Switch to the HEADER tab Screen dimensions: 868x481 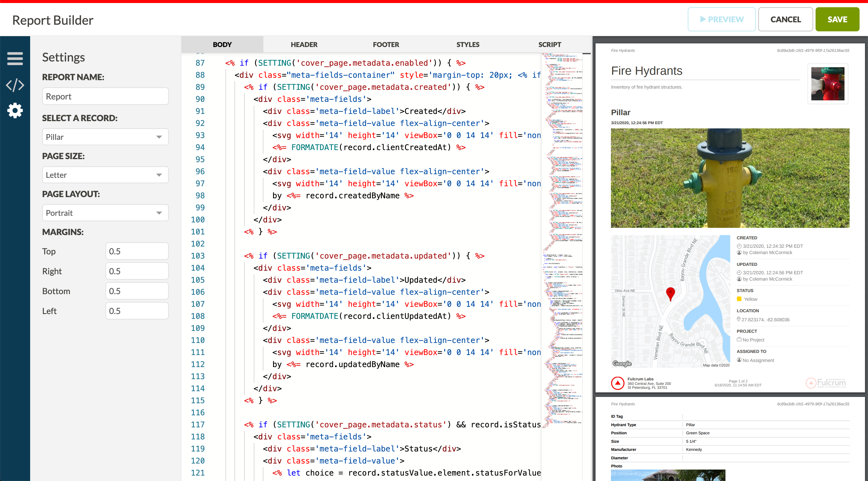pyautogui.click(x=303, y=45)
